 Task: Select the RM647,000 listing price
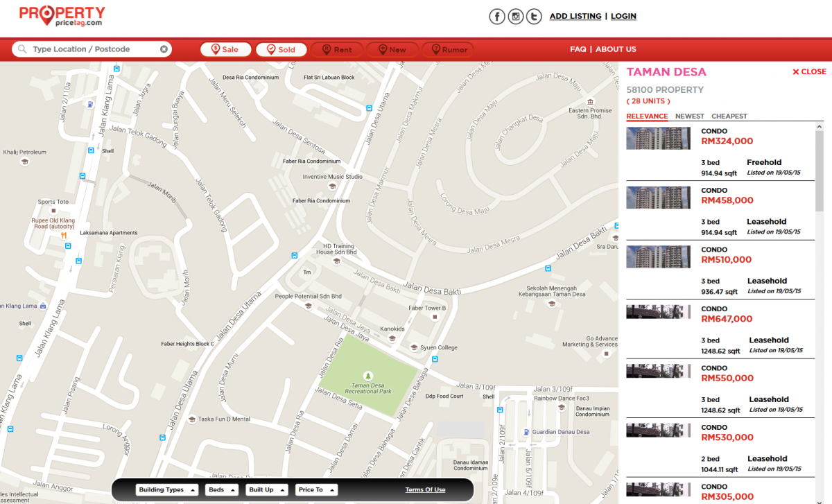pos(727,319)
